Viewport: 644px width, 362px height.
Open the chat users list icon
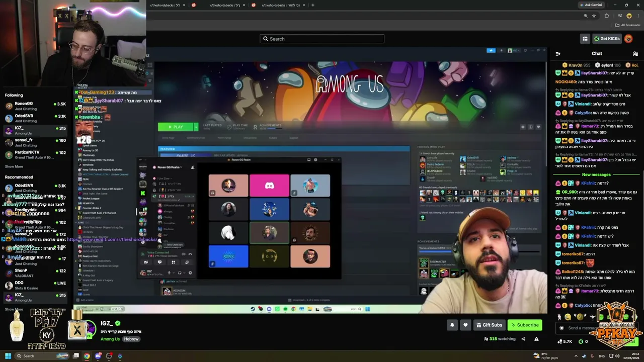[635, 53]
